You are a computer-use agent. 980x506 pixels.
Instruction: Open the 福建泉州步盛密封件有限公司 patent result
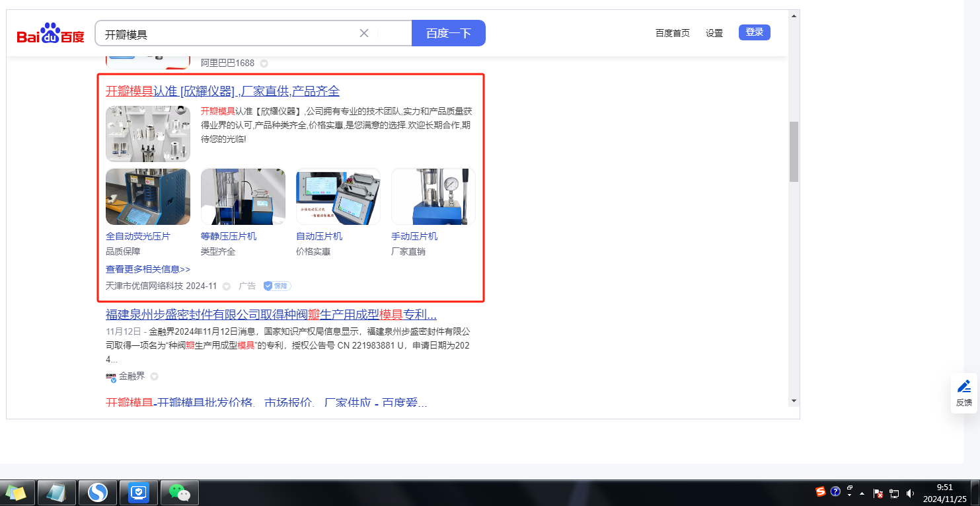pos(271,314)
